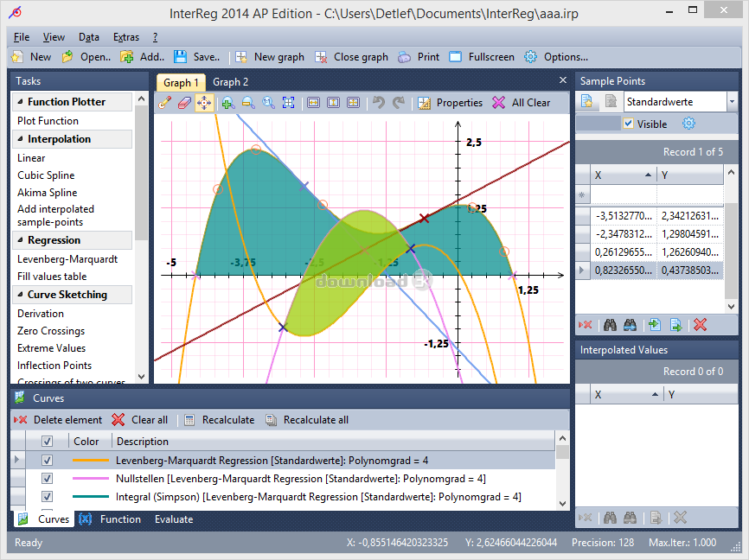Click the Options... toolbar button
The height and width of the screenshot is (560, 749).
point(556,57)
